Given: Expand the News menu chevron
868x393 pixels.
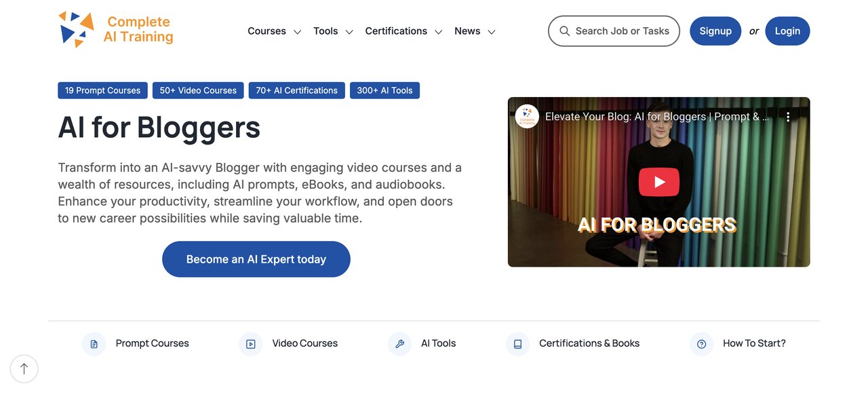Looking at the screenshot, I should click(492, 32).
